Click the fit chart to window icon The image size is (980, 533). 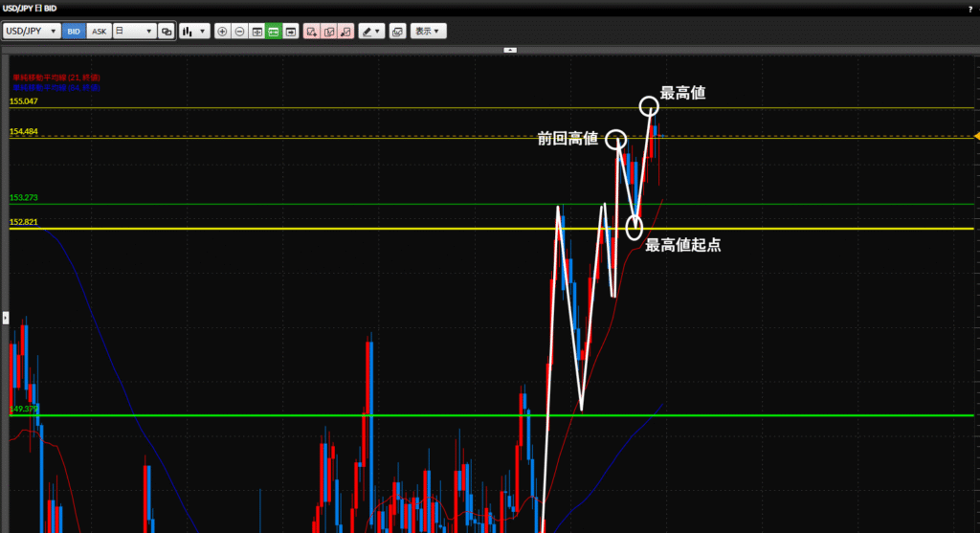[x=256, y=31]
